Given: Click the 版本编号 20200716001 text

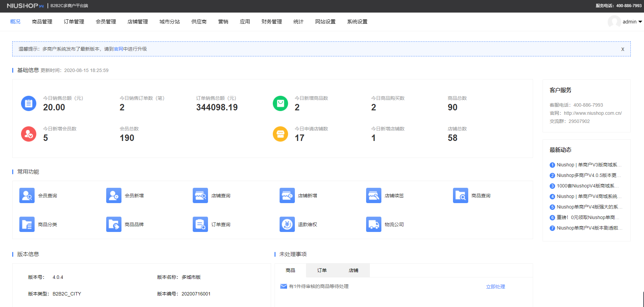Looking at the screenshot, I should coord(196,294).
